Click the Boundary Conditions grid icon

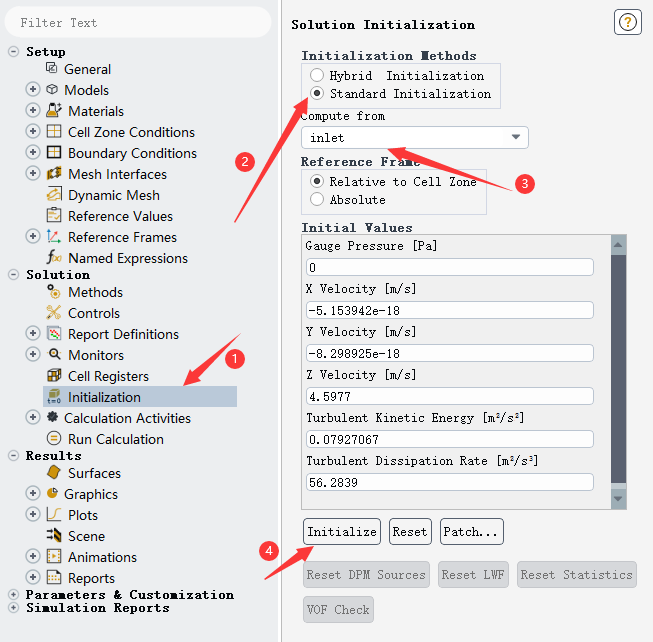(54, 153)
